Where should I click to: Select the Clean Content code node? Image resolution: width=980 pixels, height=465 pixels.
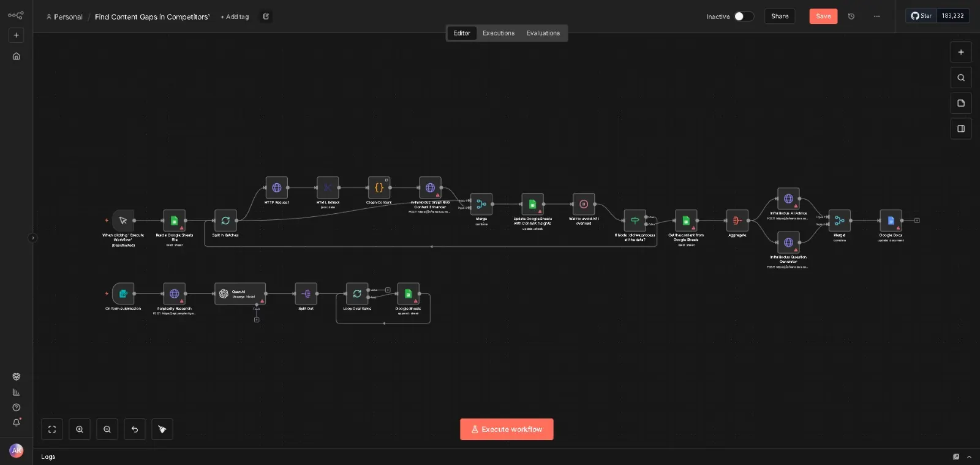coord(379,187)
